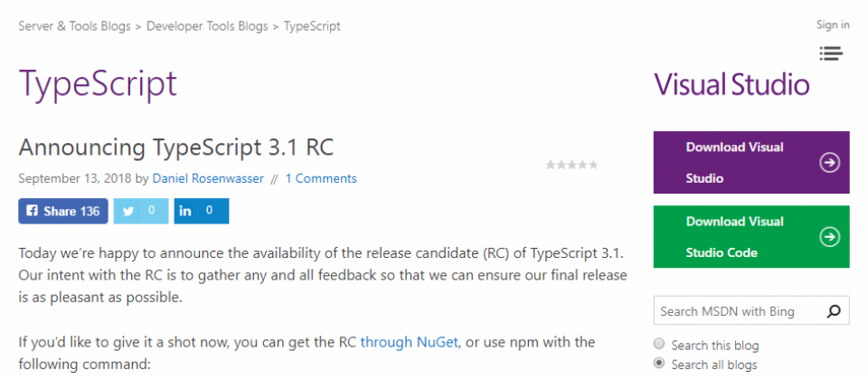Click the magnifier search icon
This screenshot has height=380, width=868.
point(834,311)
